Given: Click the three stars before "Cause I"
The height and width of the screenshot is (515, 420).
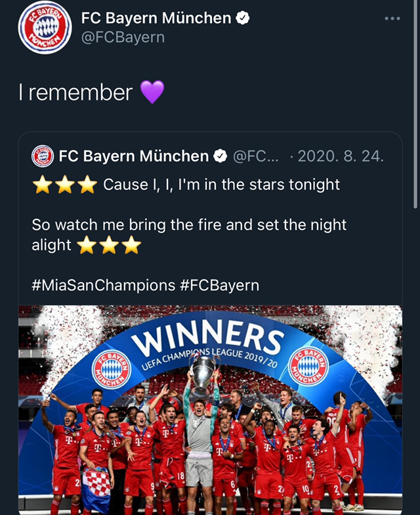Looking at the screenshot, I should click(x=65, y=185).
